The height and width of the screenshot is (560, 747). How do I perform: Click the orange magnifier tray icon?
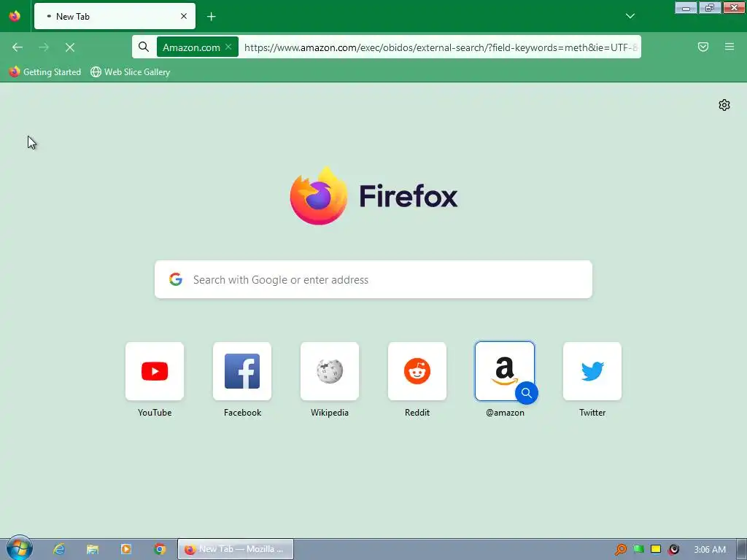[x=620, y=550]
